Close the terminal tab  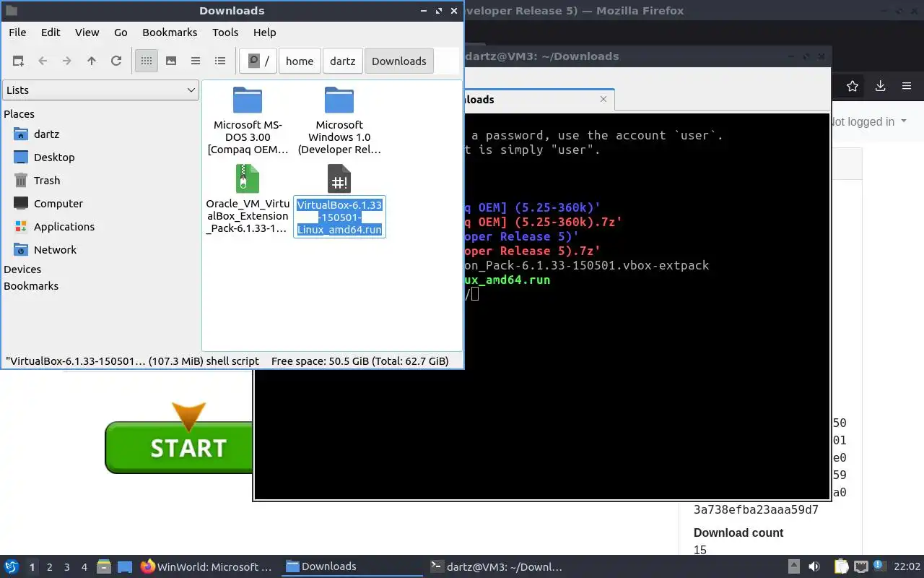(604, 99)
